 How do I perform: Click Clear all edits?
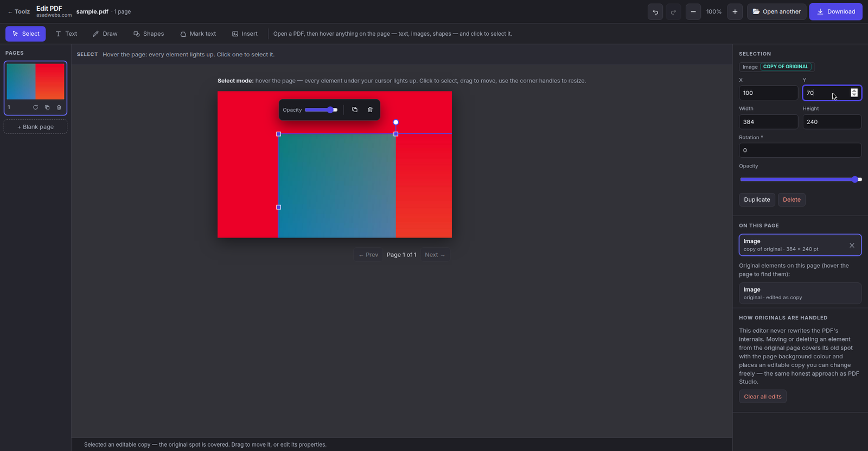pyautogui.click(x=762, y=397)
